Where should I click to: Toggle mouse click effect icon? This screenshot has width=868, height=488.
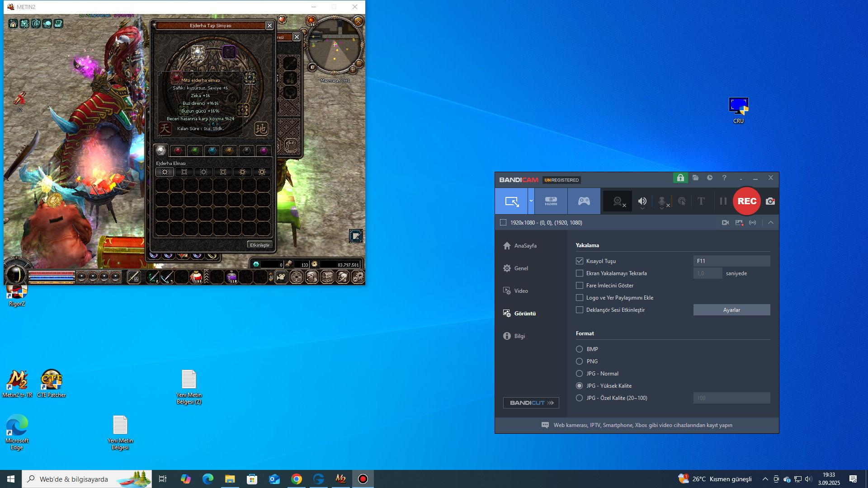click(682, 202)
